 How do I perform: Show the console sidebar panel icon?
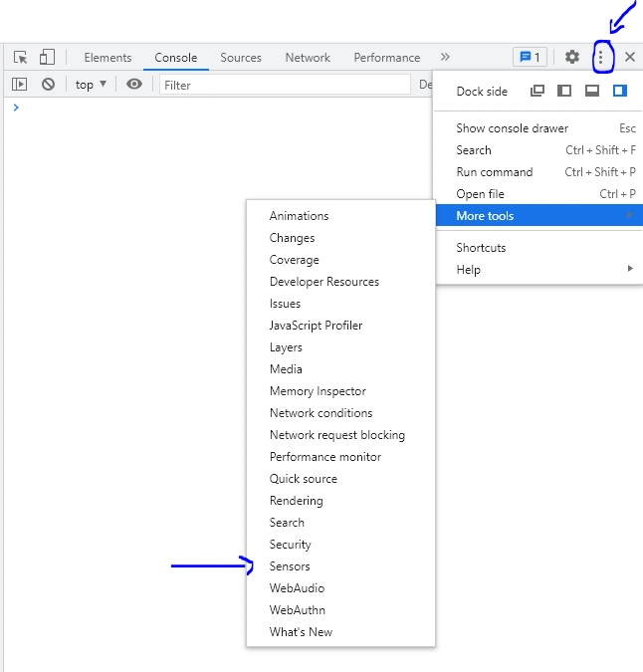click(19, 85)
